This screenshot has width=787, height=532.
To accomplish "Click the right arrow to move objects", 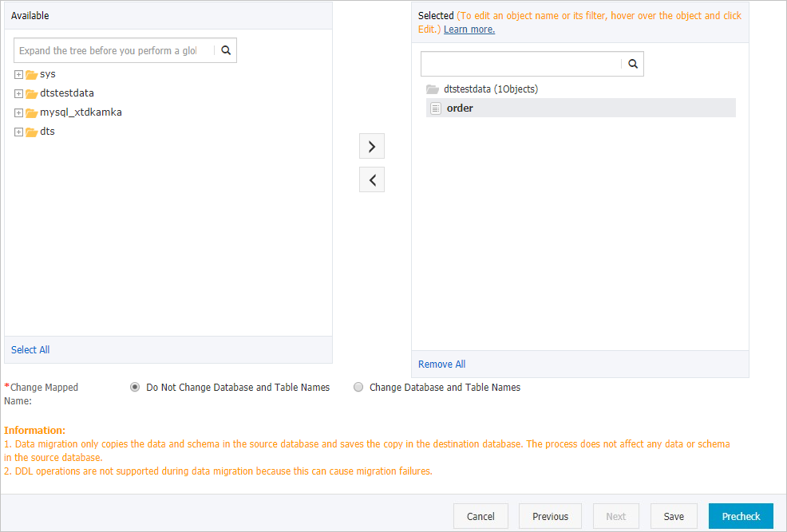I will pos(371,146).
